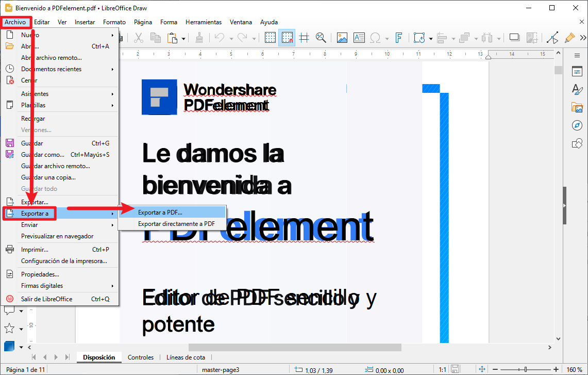Switch to the Disposición tab

(x=99, y=357)
